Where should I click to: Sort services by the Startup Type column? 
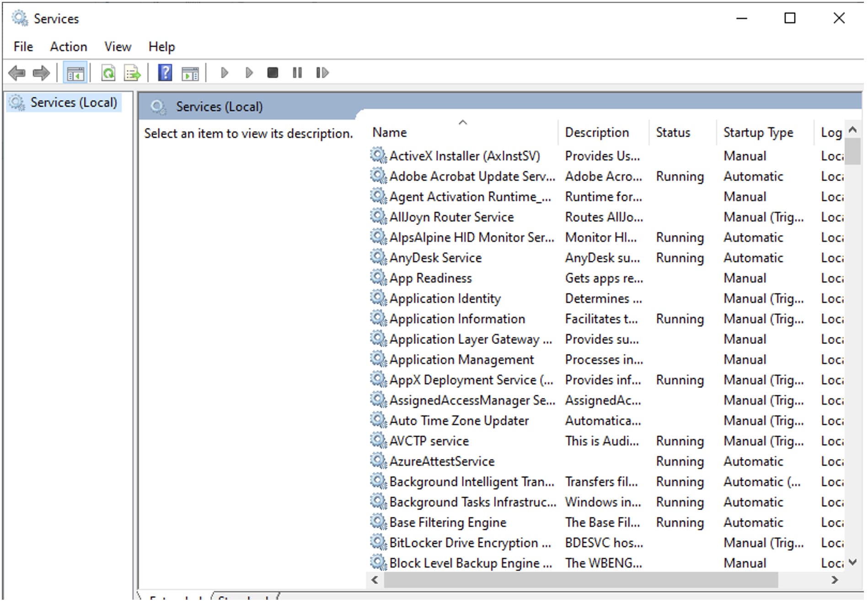[x=758, y=133]
